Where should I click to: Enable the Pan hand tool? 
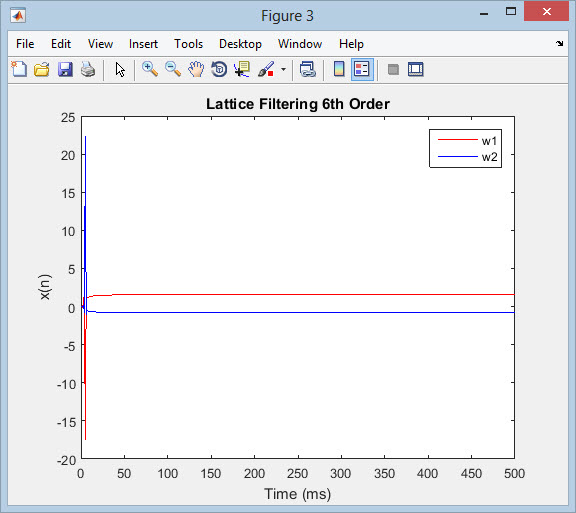pyautogui.click(x=196, y=69)
